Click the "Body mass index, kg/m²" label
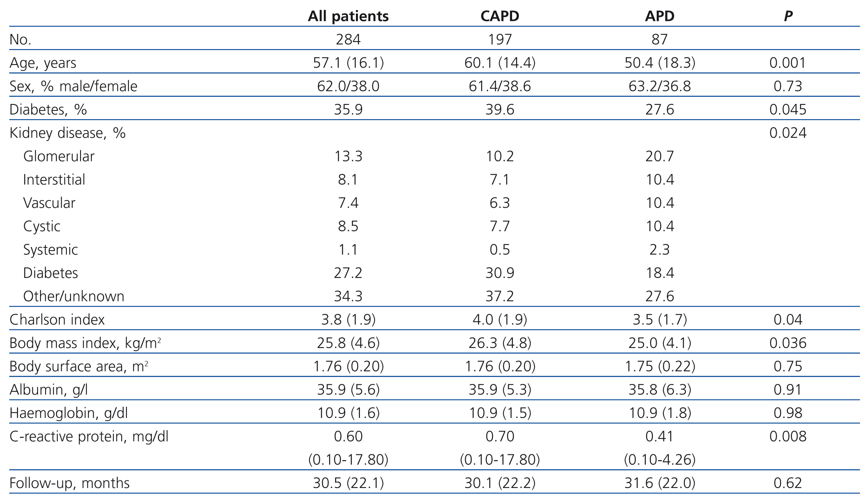The height and width of the screenshot is (500, 868). click(x=85, y=343)
